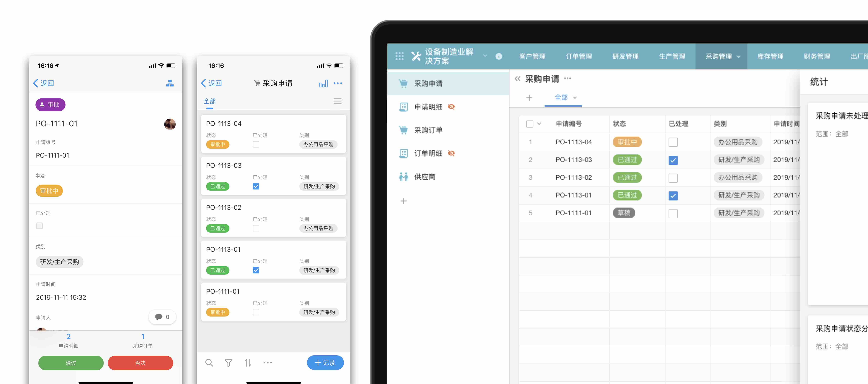Open the 生产管理 nav tab
The image size is (868, 384).
point(672,56)
